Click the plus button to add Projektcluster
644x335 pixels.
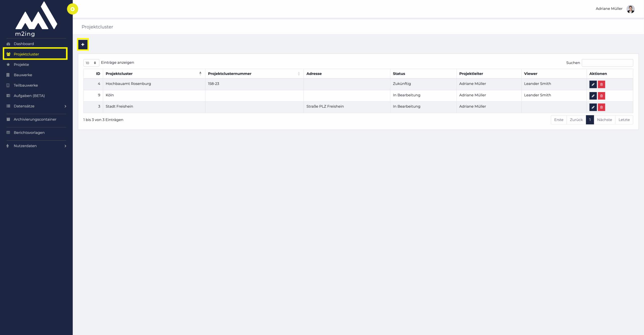point(83,45)
